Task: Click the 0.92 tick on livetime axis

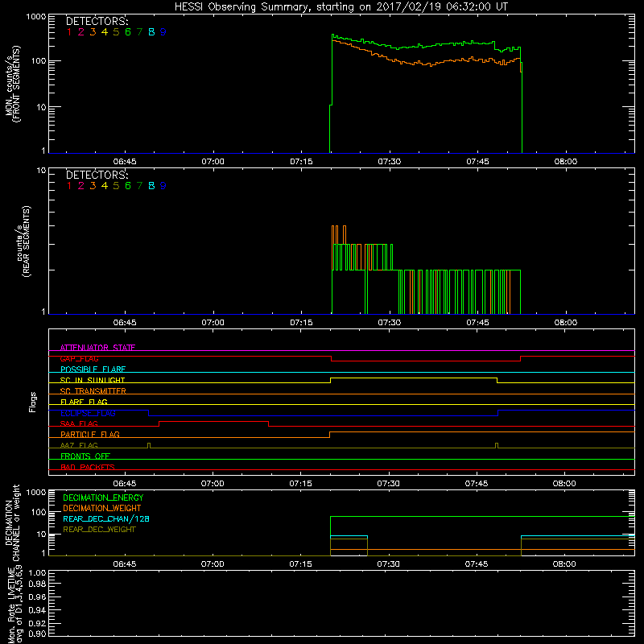Action: tap(37, 623)
